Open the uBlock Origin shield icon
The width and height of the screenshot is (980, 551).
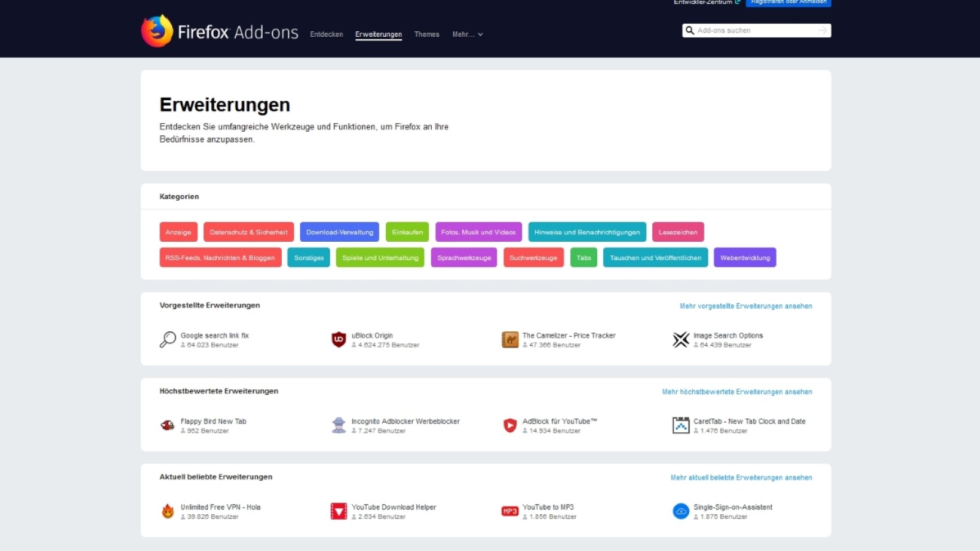(339, 339)
